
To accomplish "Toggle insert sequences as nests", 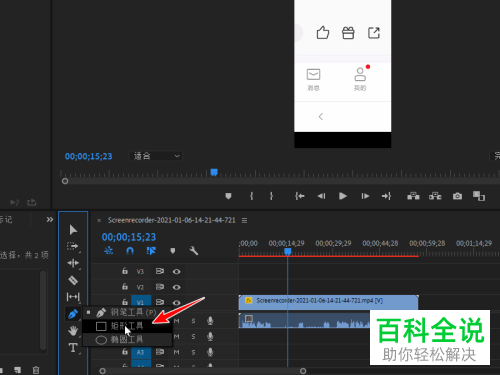I will pyautogui.click(x=109, y=251).
